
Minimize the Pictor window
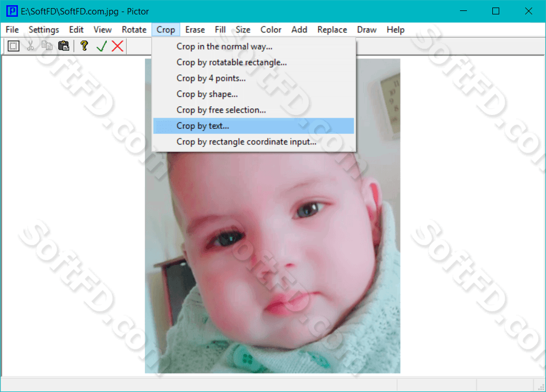point(463,11)
